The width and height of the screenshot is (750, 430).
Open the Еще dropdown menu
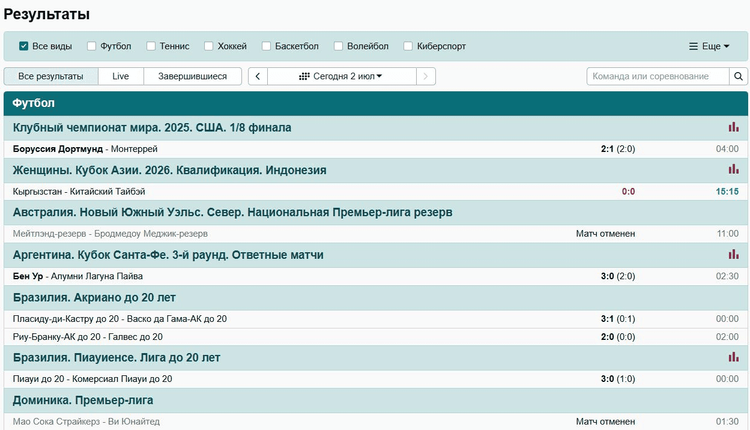tap(709, 46)
